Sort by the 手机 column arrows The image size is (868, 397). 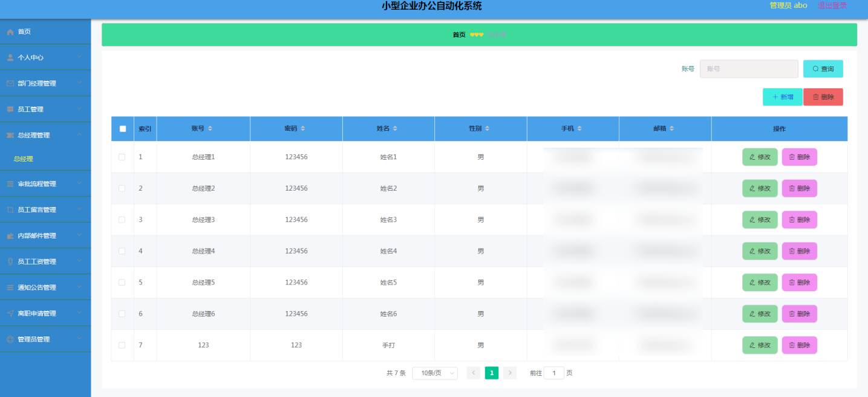tap(579, 129)
